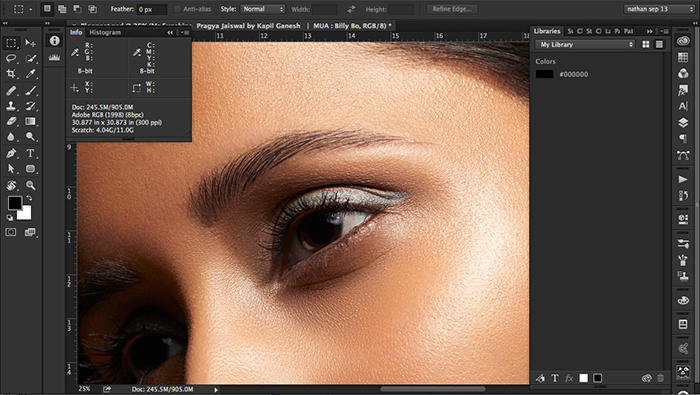The image size is (700, 395).
Task: Select the Gradient tool
Action: [30, 121]
